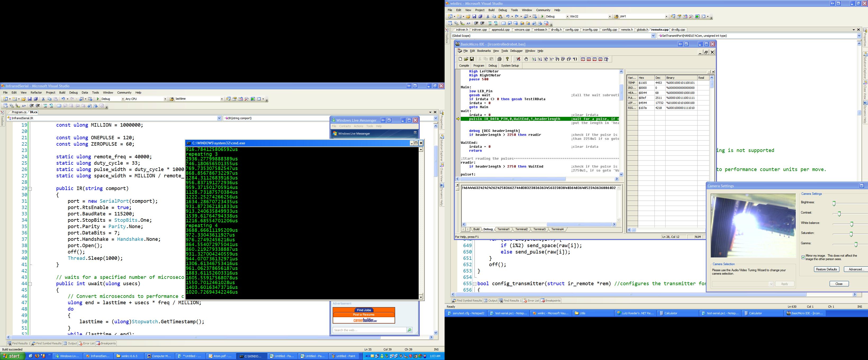Open Win32 platform dropdown in winlirc window
The image size is (868, 360).
point(609,16)
